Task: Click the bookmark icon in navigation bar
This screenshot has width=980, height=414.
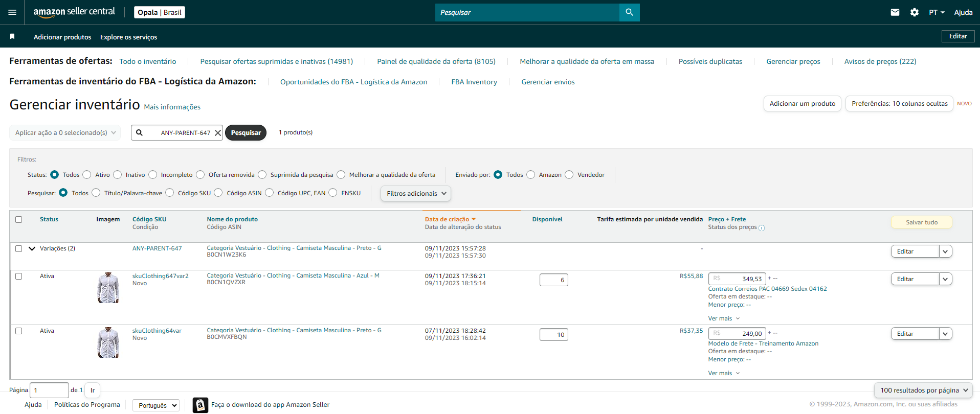Action: click(12, 36)
